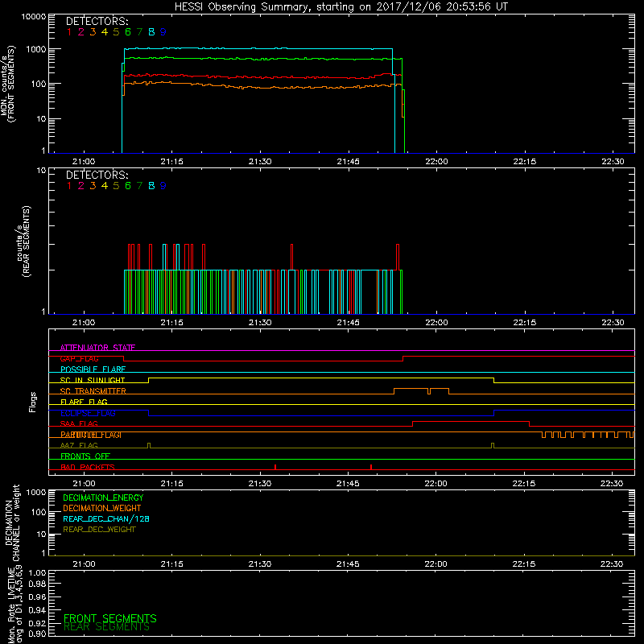Click the ECLIPSE_FLAG label
Image resolution: width=644 pixels, height=644 pixels.
pyautogui.click(x=88, y=413)
